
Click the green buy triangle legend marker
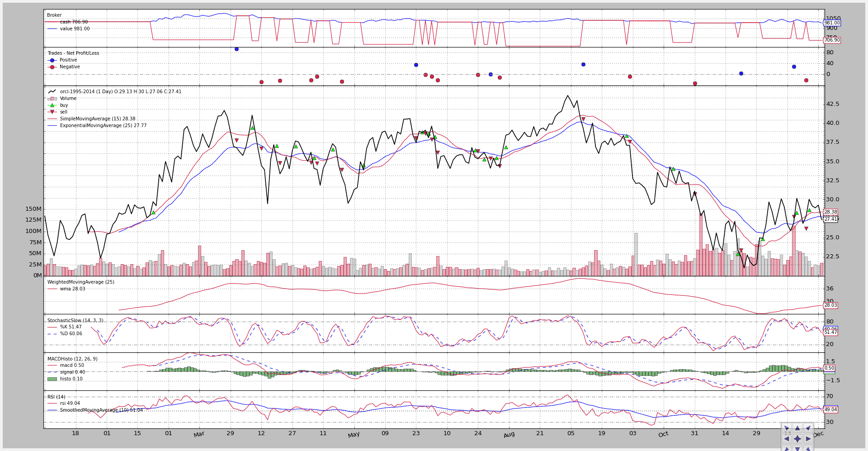click(52, 105)
